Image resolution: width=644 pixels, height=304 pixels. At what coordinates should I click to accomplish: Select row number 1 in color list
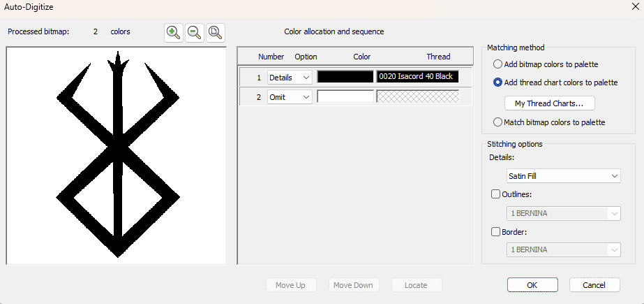coord(259,78)
